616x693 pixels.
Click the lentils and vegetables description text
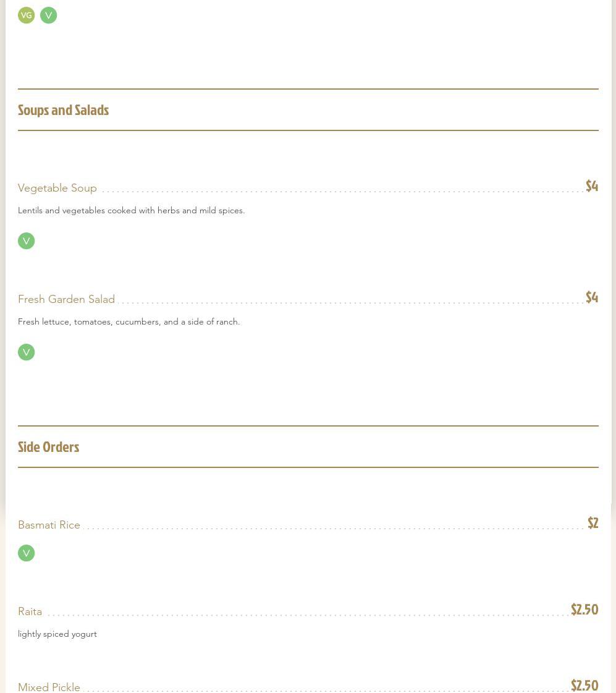131,210
